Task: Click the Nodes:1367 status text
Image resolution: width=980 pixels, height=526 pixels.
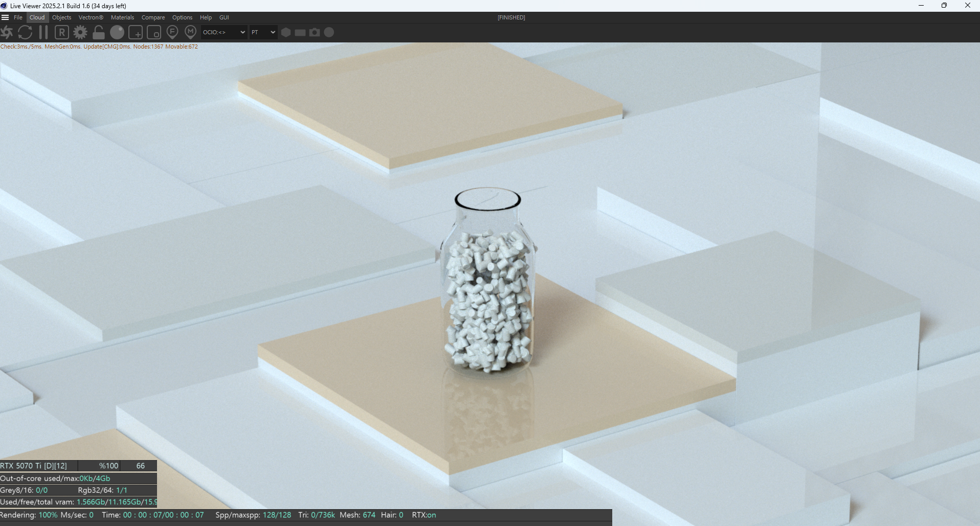Action: (148, 47)
